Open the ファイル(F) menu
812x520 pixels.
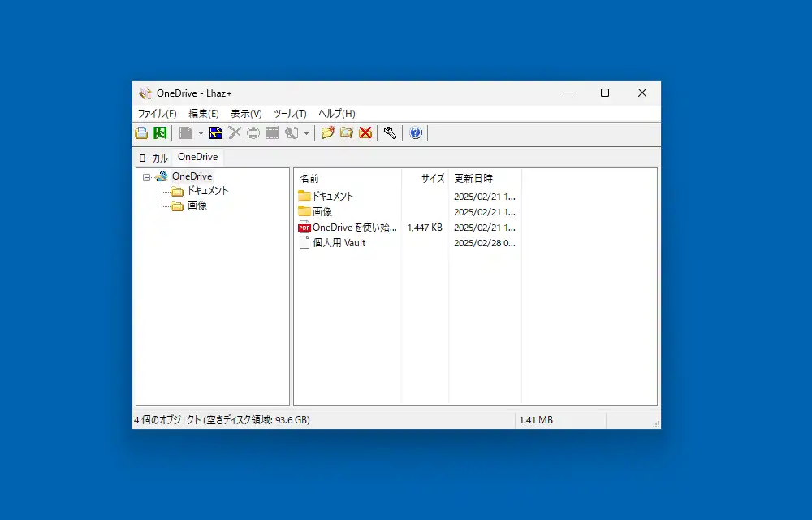[157, 114]
